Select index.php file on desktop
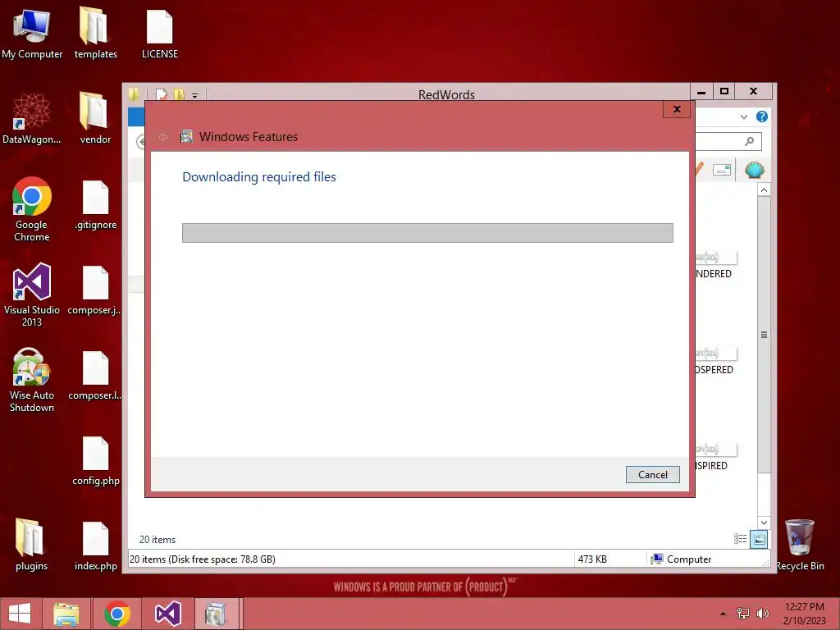This screenshot has width=840, height=630. click(95, 546)
